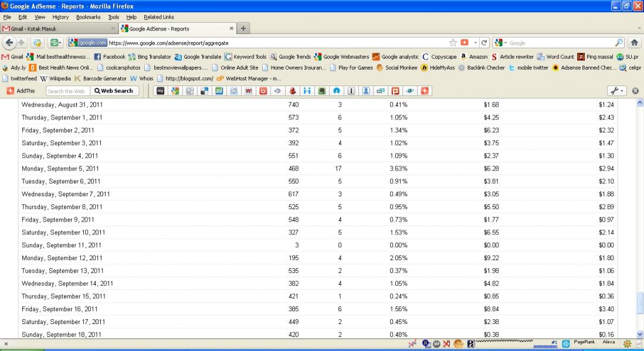644x351 pixels.
Task: Click the StumbleUpon icon in AddThis toolbar
Action: [218, 91]
